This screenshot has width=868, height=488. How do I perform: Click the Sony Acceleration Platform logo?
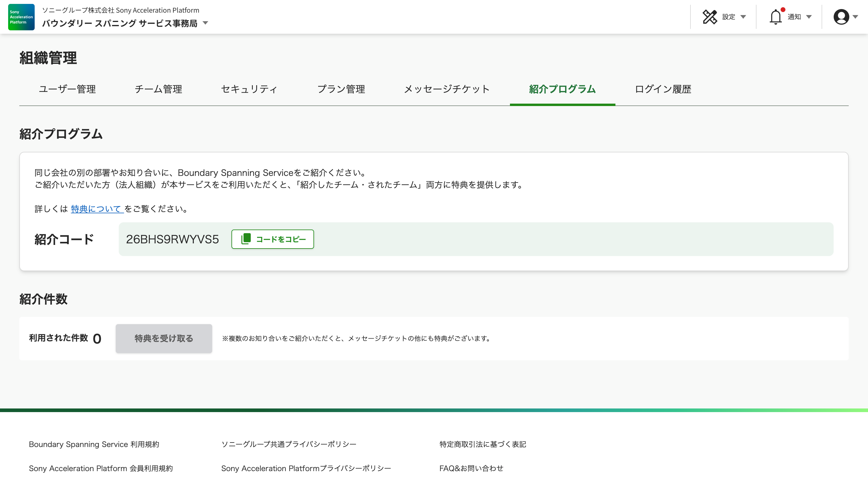21,17
